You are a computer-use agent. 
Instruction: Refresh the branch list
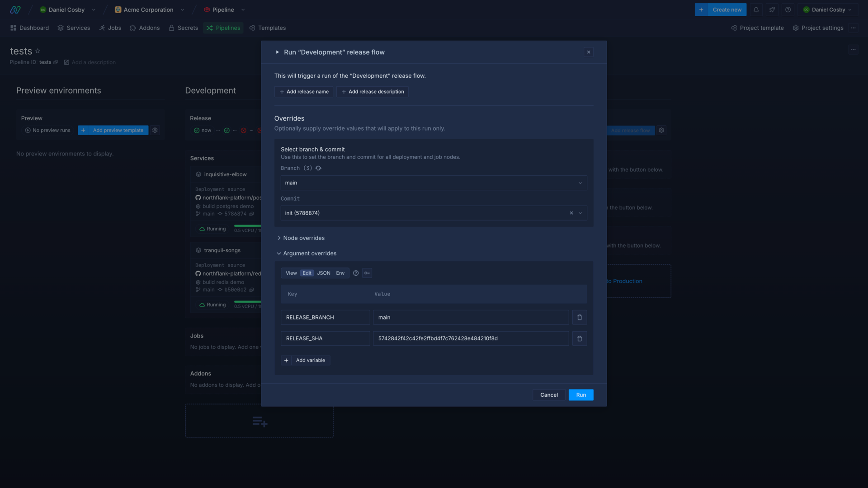[318, 168]
